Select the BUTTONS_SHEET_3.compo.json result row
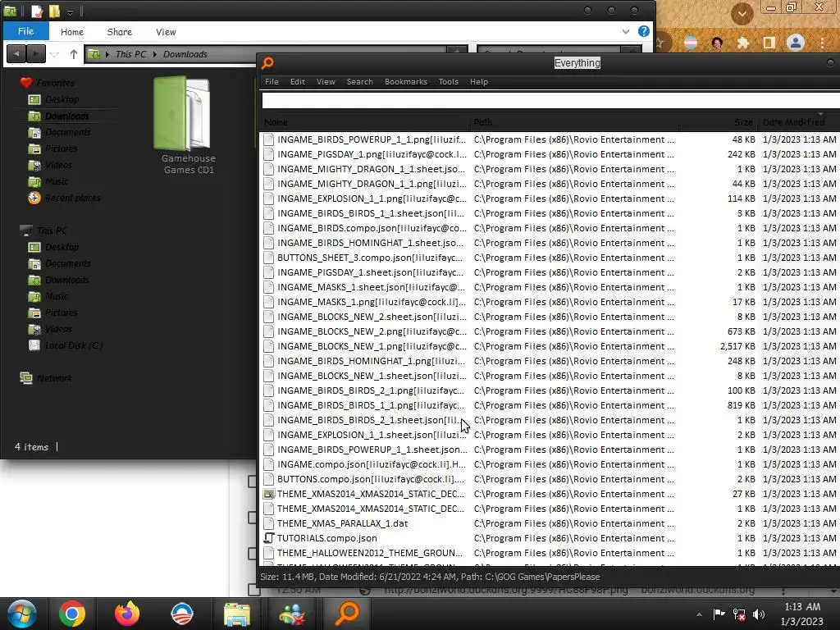Screen dimensions: 840x630 coord(549,258)
